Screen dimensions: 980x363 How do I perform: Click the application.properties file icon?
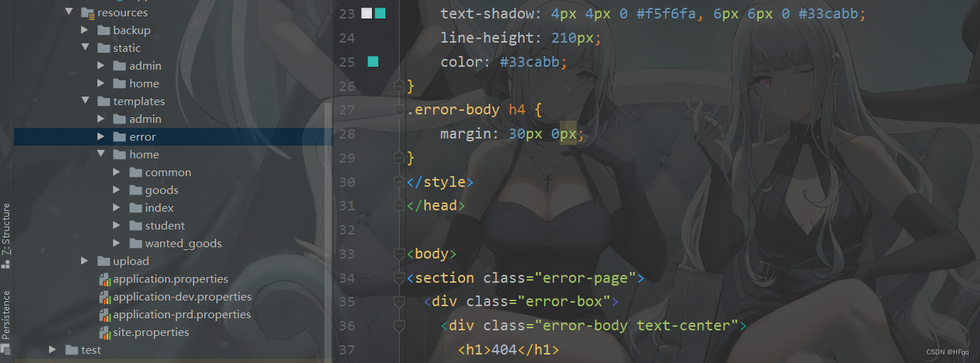[105, 279]
